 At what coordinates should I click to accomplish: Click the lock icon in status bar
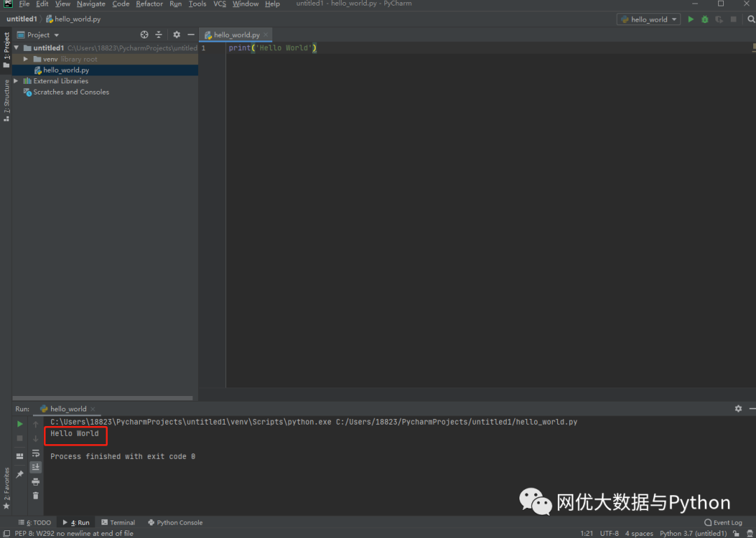[735, 533]
